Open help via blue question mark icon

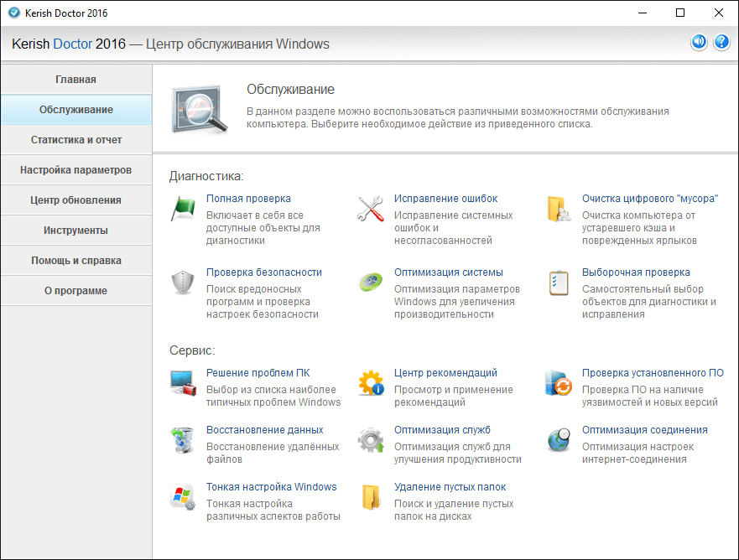point(721,43)
